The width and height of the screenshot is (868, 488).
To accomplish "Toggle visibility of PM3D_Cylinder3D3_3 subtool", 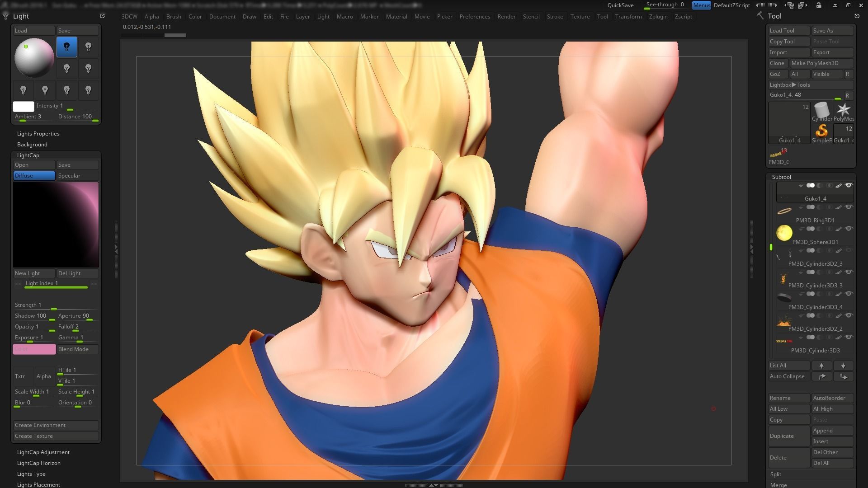I will (x=849, y=272).
